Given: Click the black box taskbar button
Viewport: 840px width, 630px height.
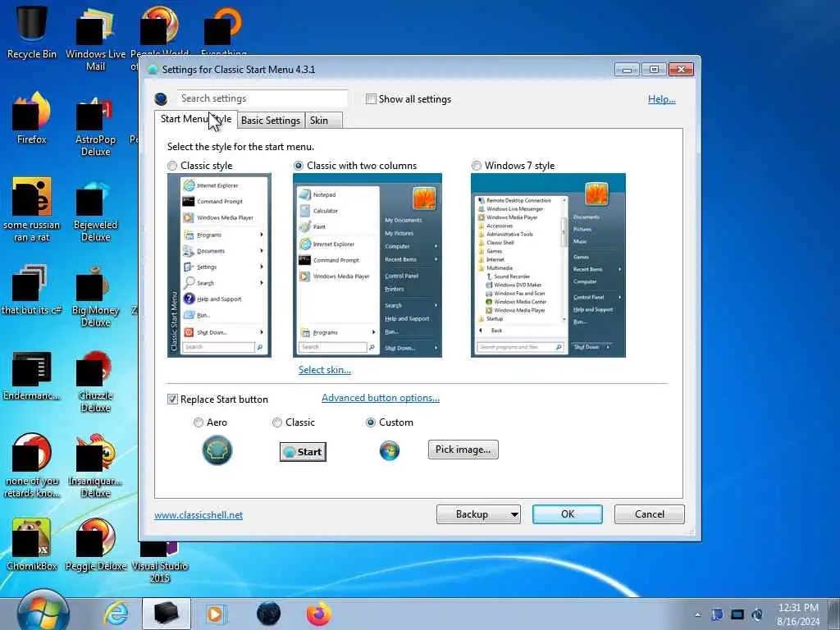Looking at the screenshot, I should click(x=167, y=614).
